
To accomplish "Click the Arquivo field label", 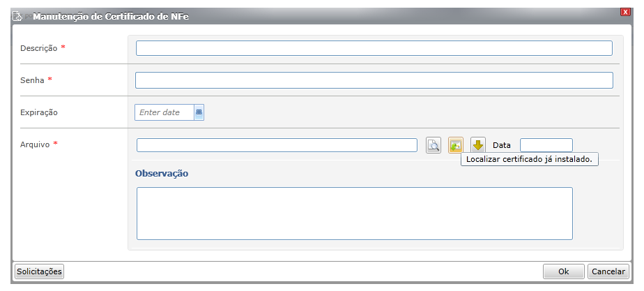I will (35, 144).
